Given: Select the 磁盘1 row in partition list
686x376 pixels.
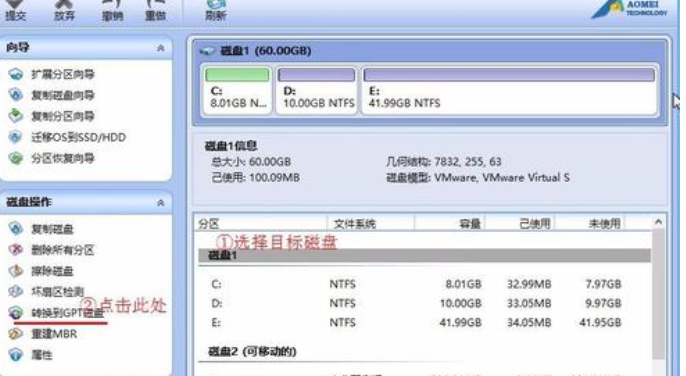Looking at the screenshot, I should tap(424, 256).
